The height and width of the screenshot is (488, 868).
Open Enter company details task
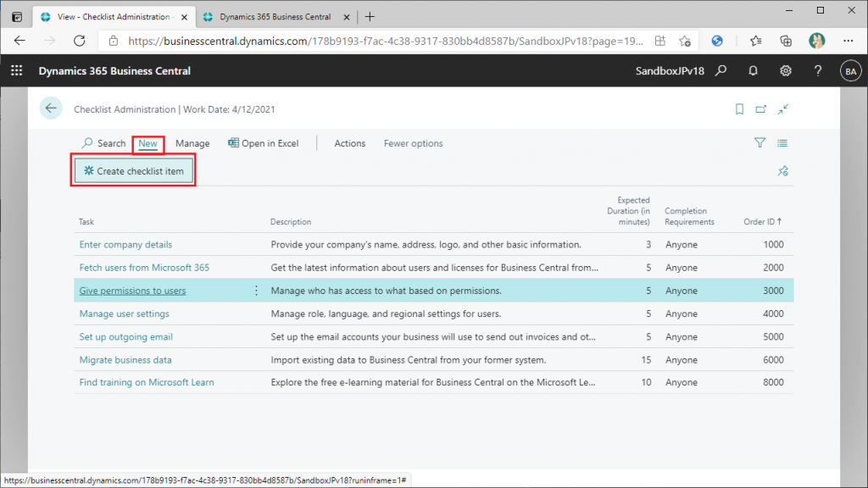tap(125, 245)
